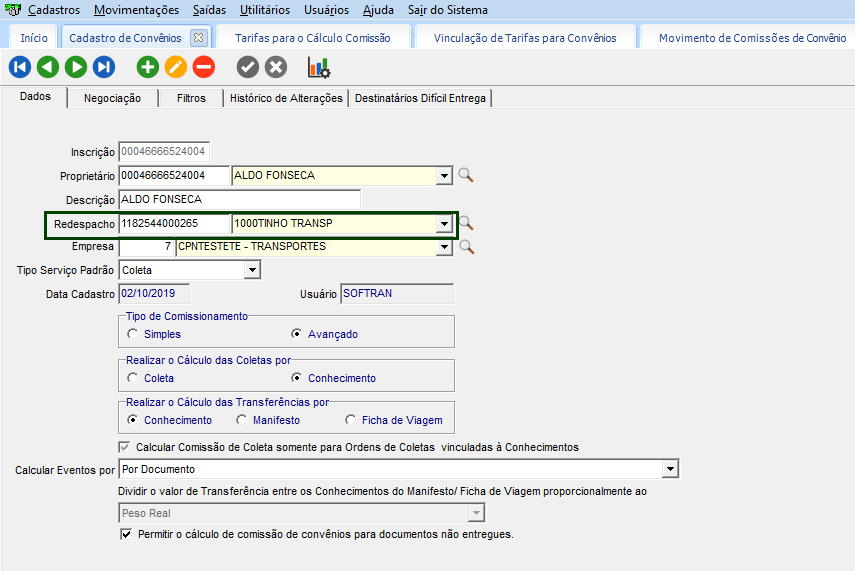The image size is (855, 571).
Task: Add new record with green plus icon
Action: (148, 67)
